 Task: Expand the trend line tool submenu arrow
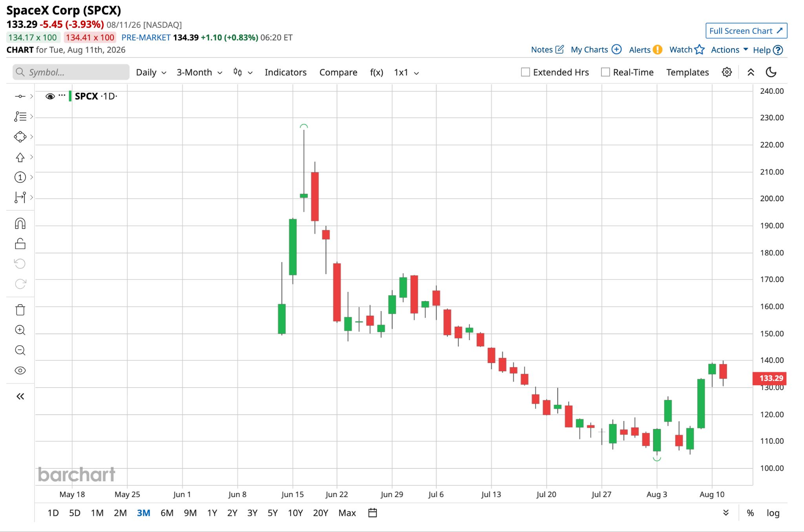tap(31, 96)
